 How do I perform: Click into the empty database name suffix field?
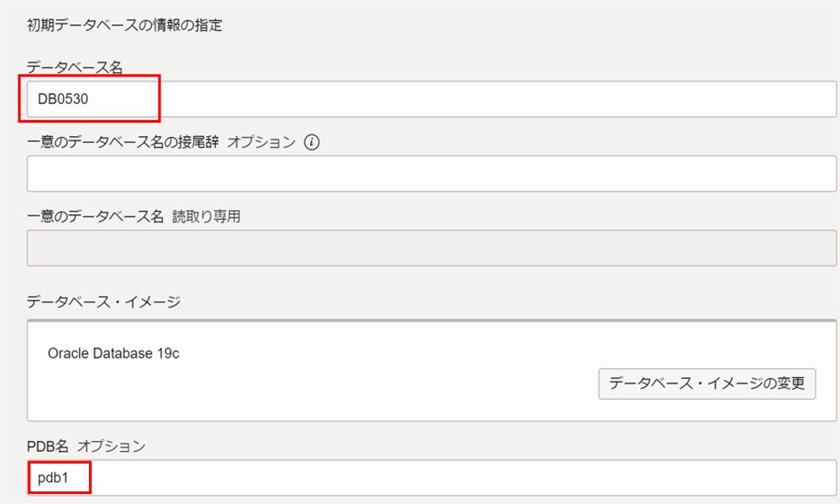pos(431,174)
